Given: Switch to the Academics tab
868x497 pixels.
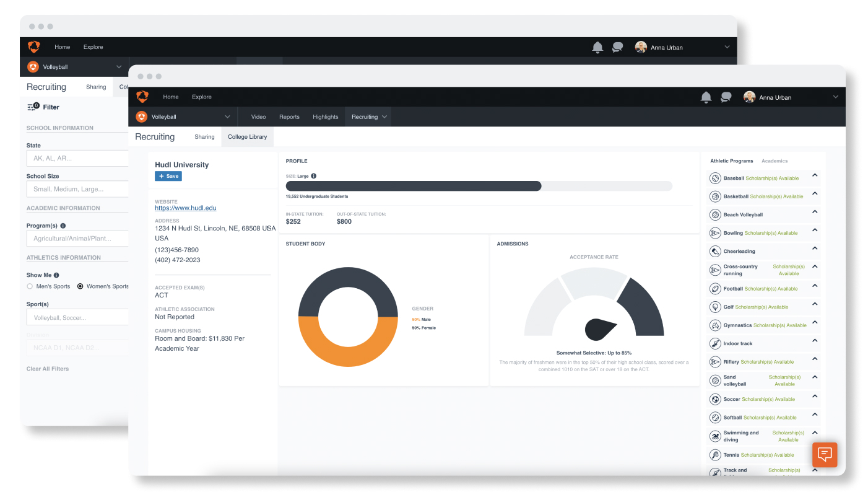Looking at the screenshot, I should (x=775, y=161).
